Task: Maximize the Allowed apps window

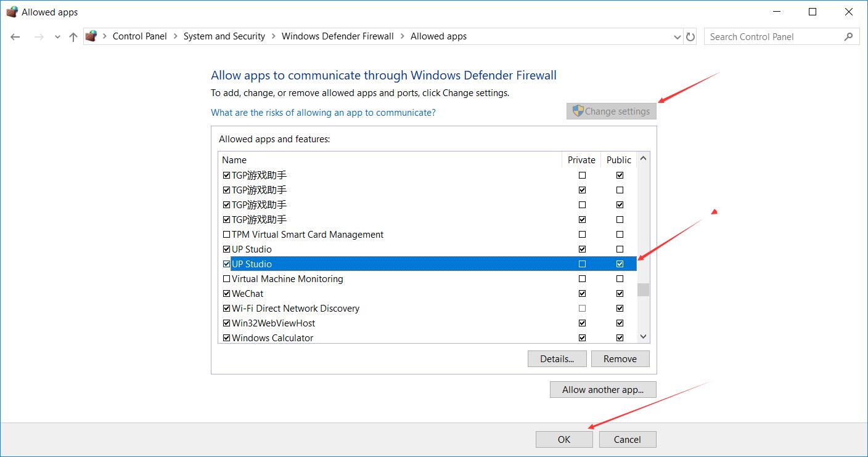Action: 813,12
